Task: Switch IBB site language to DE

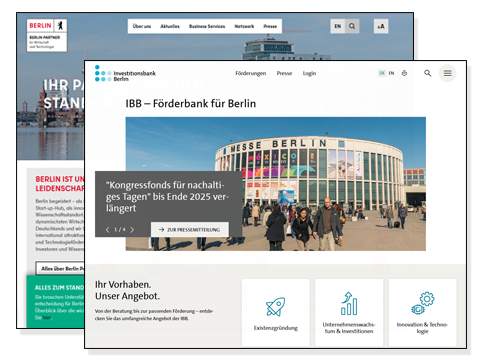Action: (382, 73)
